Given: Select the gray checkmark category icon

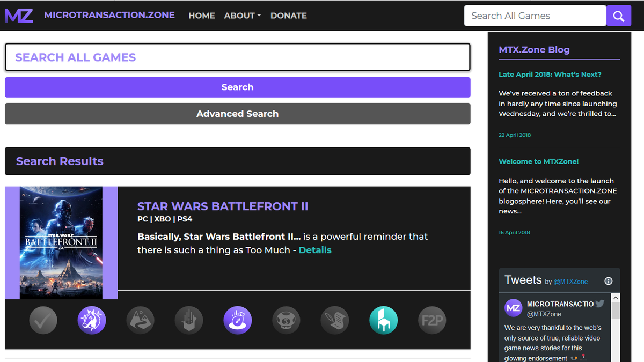Looking at the screenshot, I should [x=43, y=320].
